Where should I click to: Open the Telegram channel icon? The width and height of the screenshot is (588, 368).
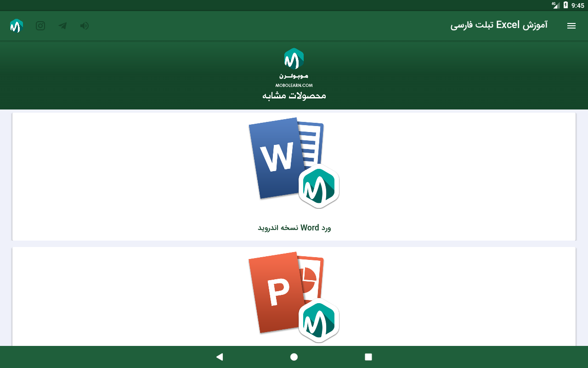pos(62,26)
